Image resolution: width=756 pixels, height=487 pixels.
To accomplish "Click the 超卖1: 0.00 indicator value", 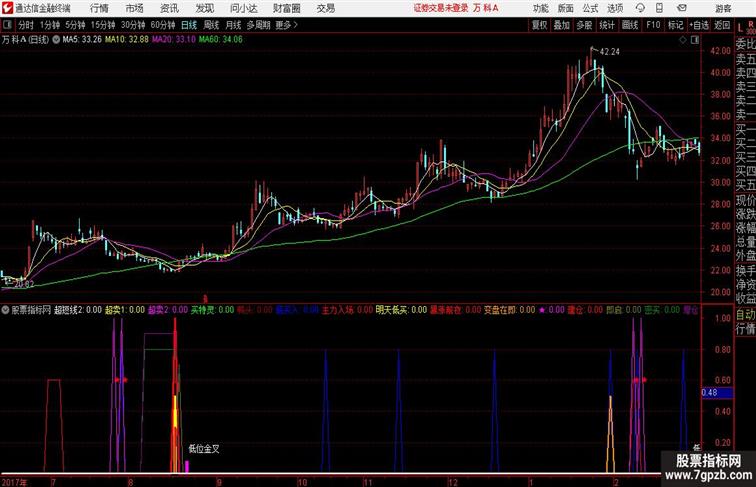I will 125,310.
